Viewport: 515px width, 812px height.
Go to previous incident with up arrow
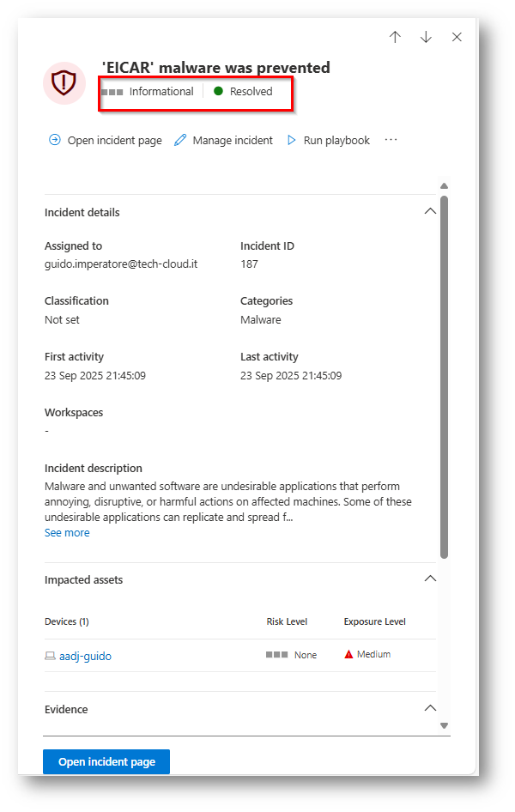(395, 37)
